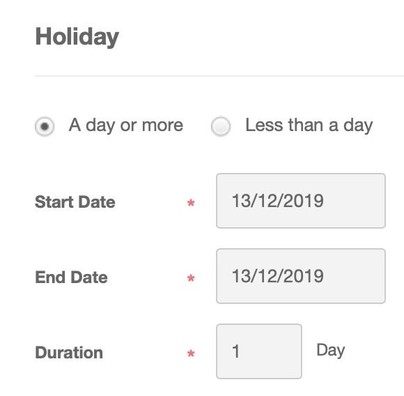Click the red asterisk beside Duration
The image size is (404, 396).
191,353
